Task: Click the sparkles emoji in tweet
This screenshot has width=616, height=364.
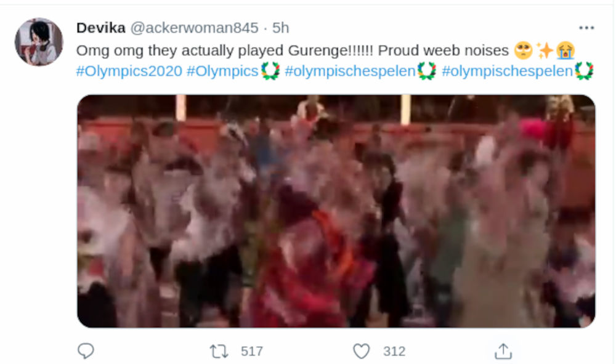Action: [x=545, y=51]
